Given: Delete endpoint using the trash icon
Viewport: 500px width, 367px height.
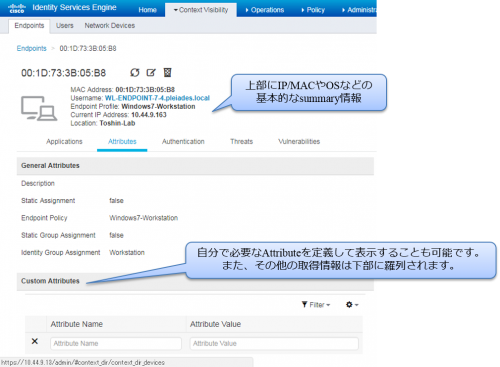Looking at the screenshot, I should point(167,72).
